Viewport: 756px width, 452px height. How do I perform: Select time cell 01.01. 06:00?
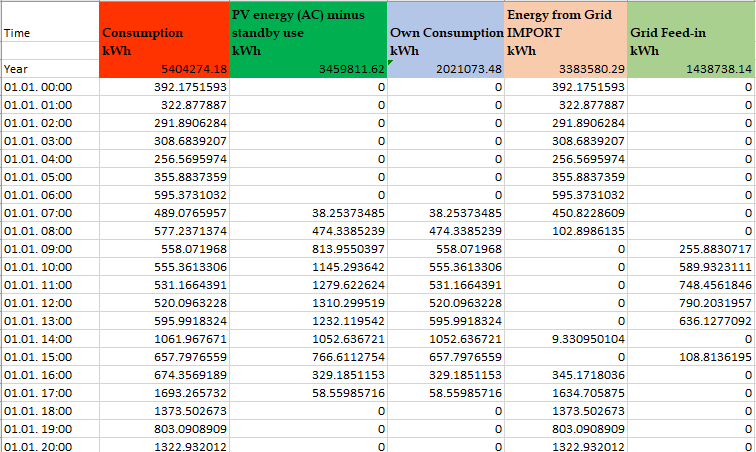pyautogui.click(x=50, y=195)
